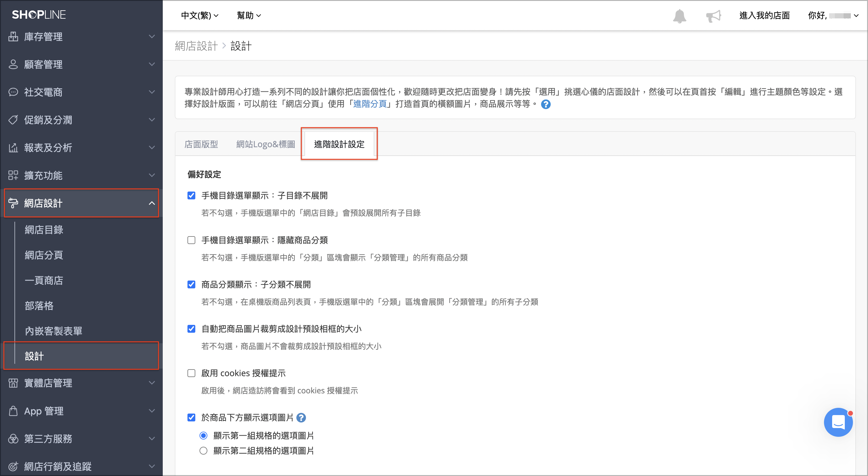Click the 第三方服務 icon
868x476 pixels.
point(13,439)
